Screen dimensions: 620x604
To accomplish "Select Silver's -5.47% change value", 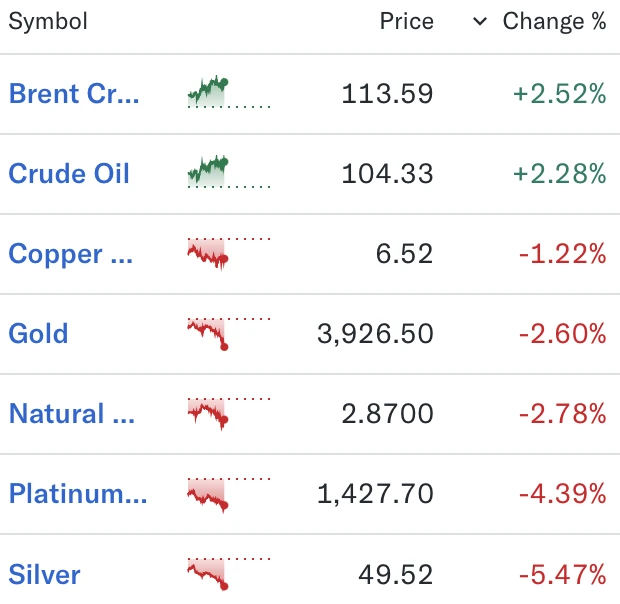I will coord(563,575).
